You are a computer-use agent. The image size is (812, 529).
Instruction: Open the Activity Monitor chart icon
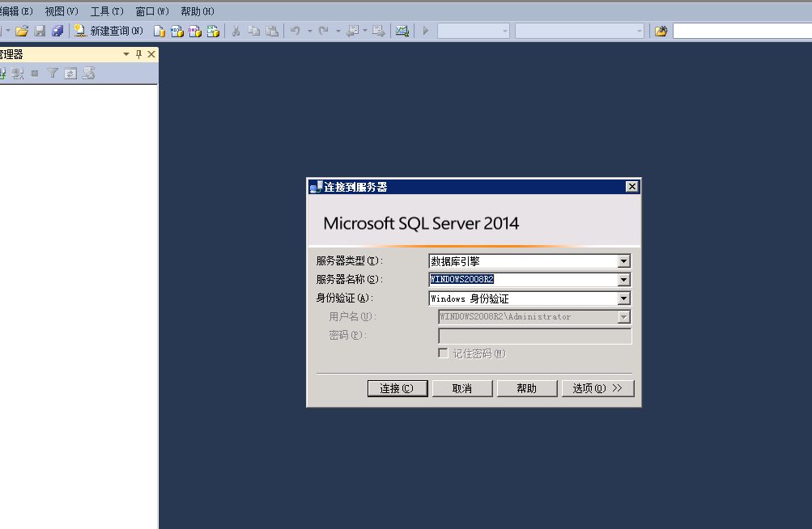point(402,31)
